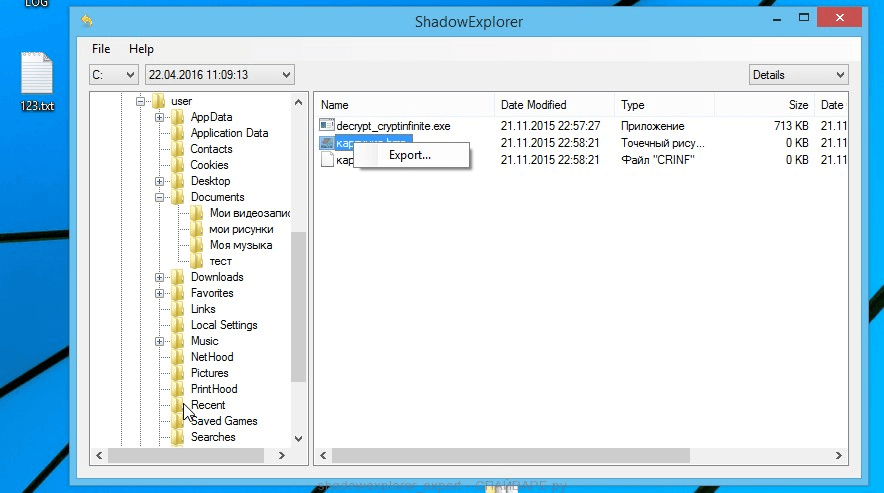Close the ShadowExplorer window
The width and height of the screenshot is (884, 493).
(839, 18)
